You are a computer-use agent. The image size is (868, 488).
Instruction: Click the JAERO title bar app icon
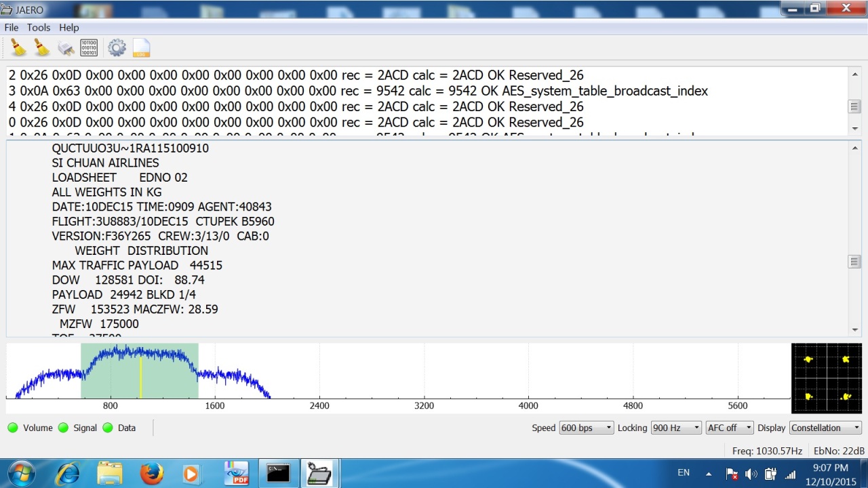pyautogui.click(x=6, y=9)
